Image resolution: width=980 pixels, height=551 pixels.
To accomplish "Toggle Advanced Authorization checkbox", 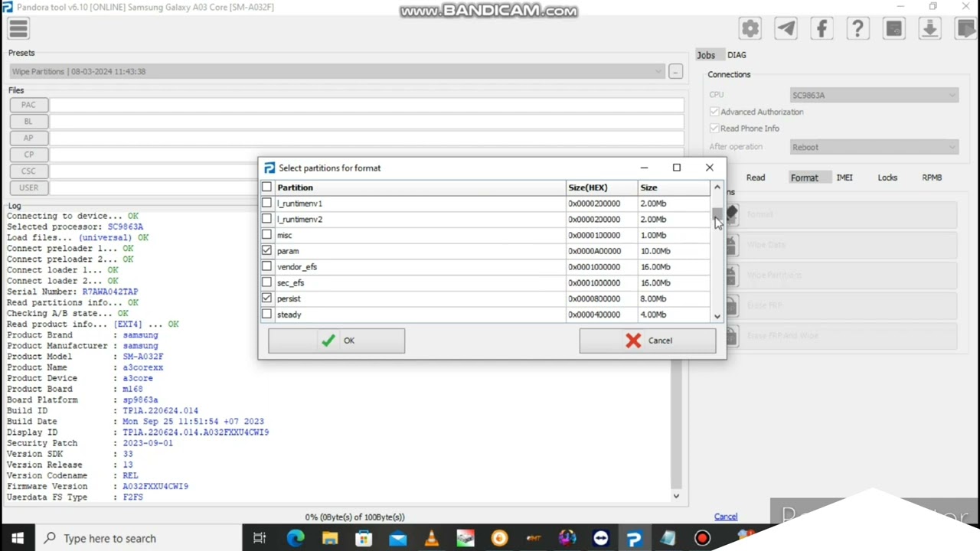I will [x=714, y=112].
